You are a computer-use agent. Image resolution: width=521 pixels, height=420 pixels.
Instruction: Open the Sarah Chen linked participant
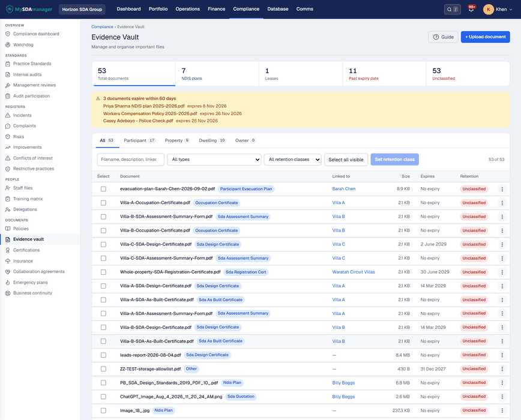(344, 189)
